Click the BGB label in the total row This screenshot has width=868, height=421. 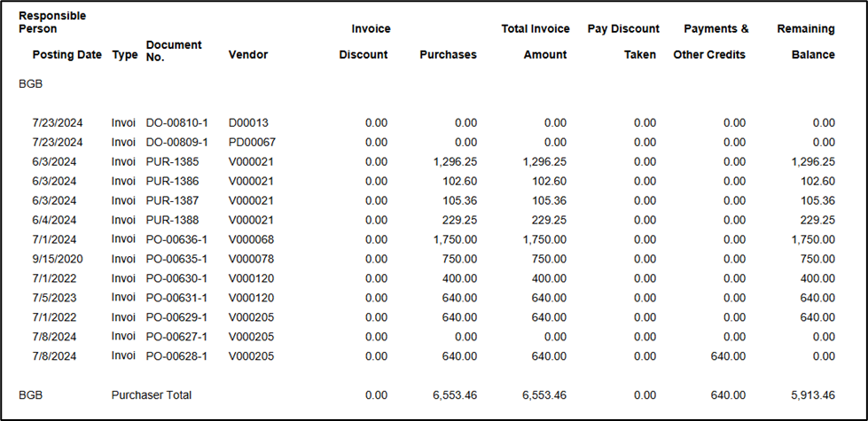[30, 395]
